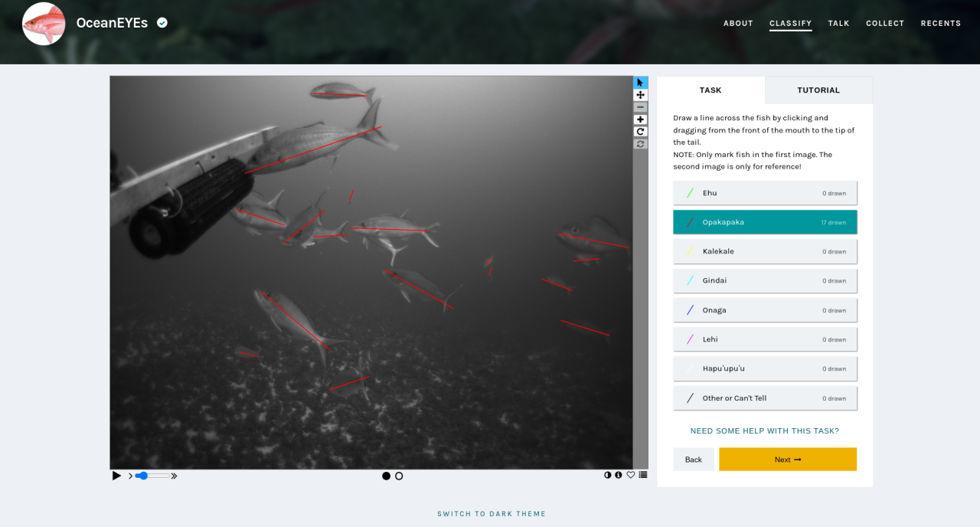Toggle invert image contrast icon

pos(608,475)
